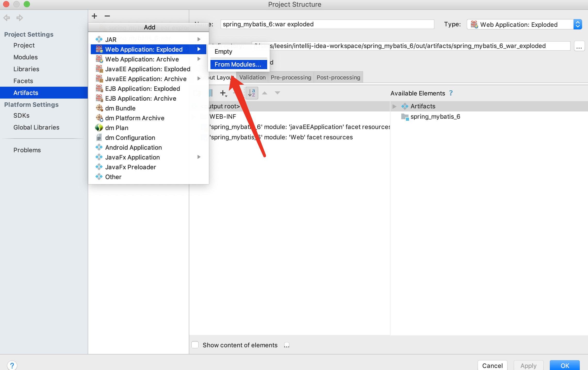
Task: Choose From Modules... in submenu
Action: [238, 65]
